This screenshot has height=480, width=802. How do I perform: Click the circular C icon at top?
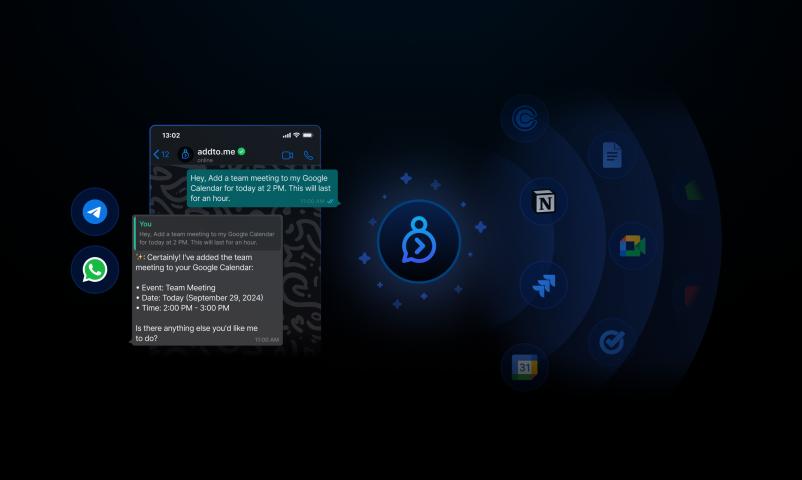525,120
